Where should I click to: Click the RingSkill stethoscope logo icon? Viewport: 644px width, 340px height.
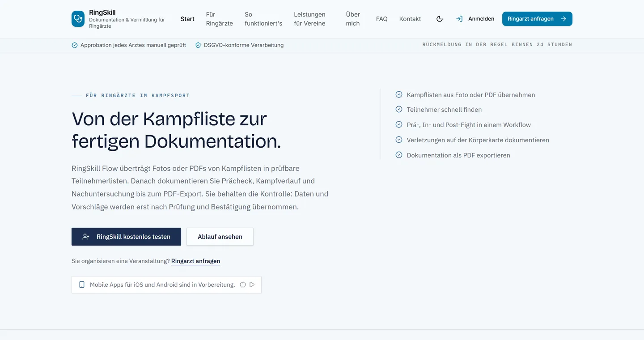click(78, 19)
